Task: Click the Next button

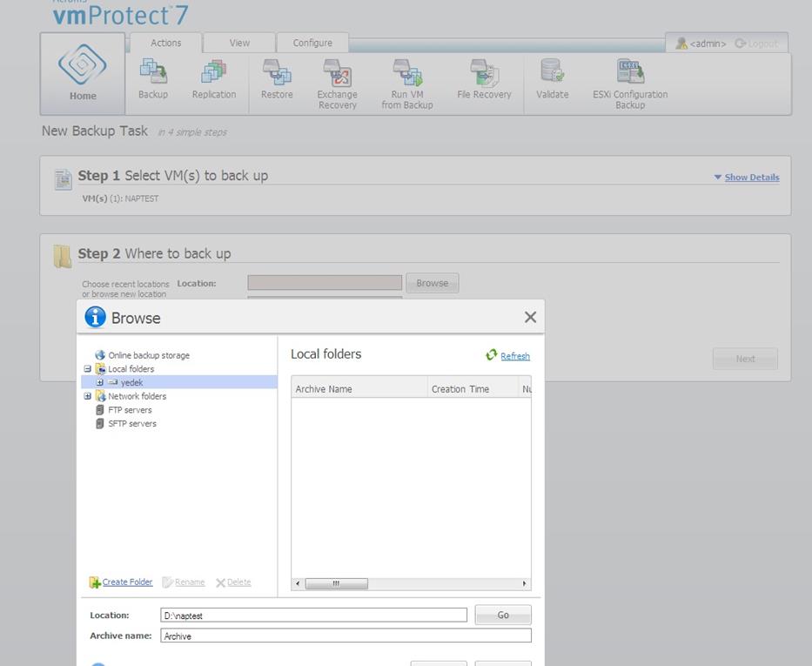Action: (745, 359)
